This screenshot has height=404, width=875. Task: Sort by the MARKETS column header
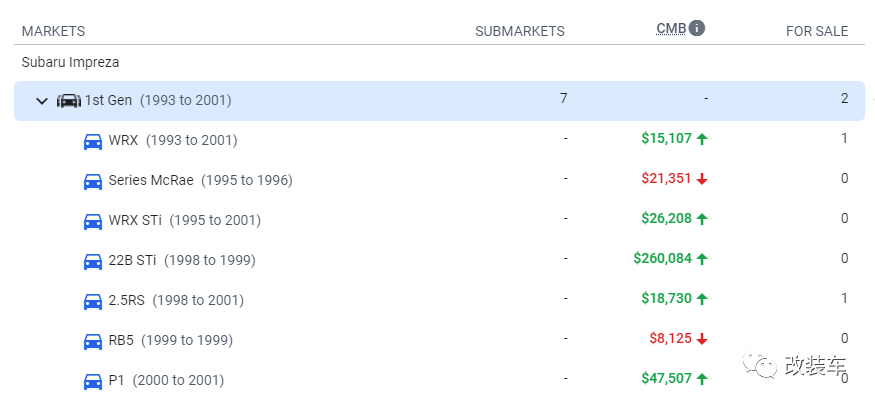tap(54, 31)
